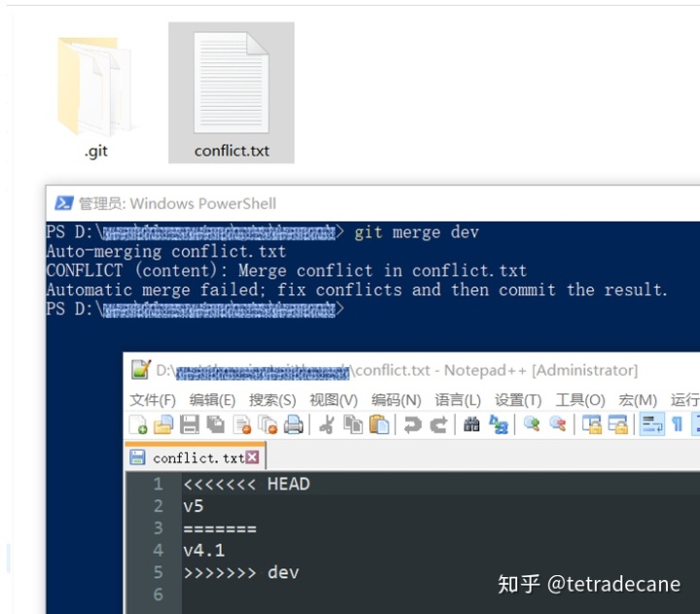This screenshot has height=614, width=700.
Task: Close the conflict.txt tab with red X
Action: click(252, 457)
